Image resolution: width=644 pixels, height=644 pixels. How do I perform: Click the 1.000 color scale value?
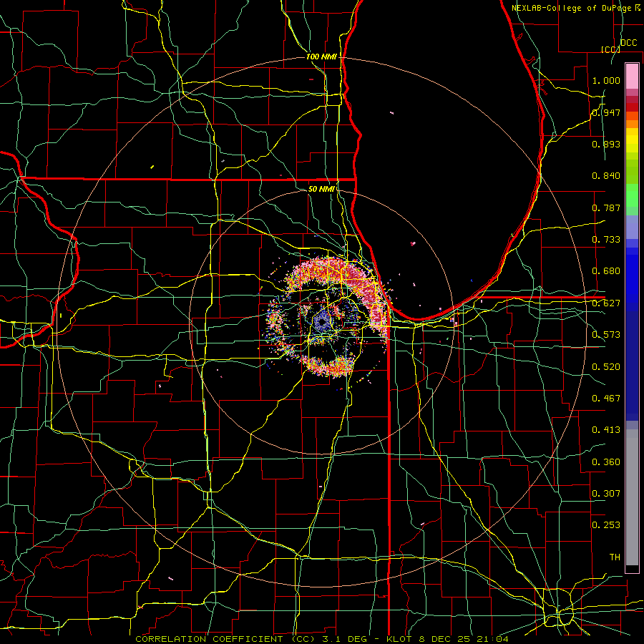(x=606, y=80)
